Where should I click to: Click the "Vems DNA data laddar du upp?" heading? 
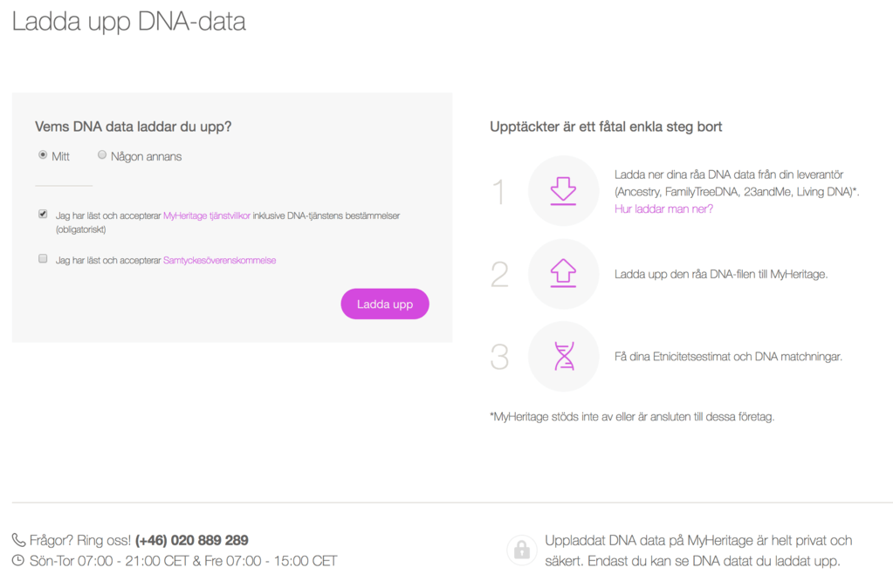point(133,126)
